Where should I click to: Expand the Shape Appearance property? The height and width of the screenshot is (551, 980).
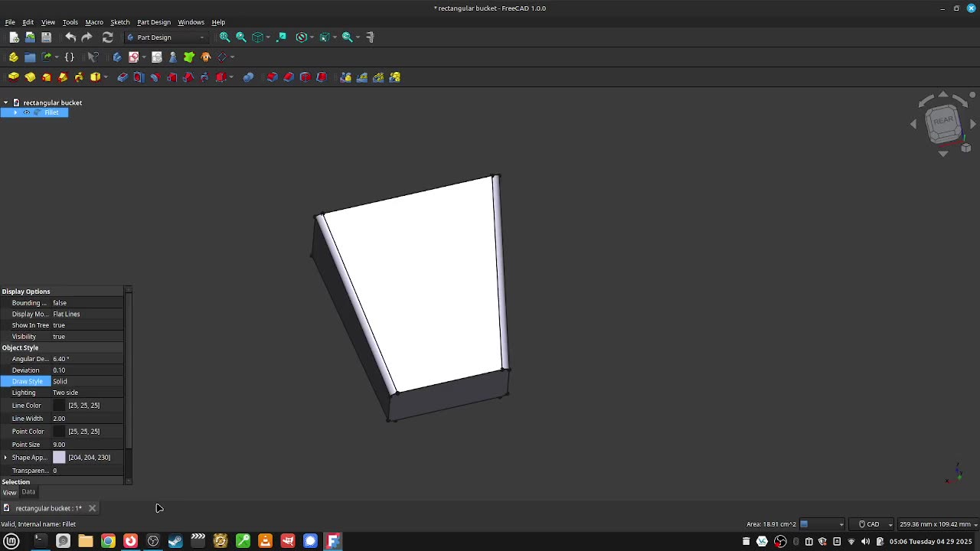click(x=5, y=458)
